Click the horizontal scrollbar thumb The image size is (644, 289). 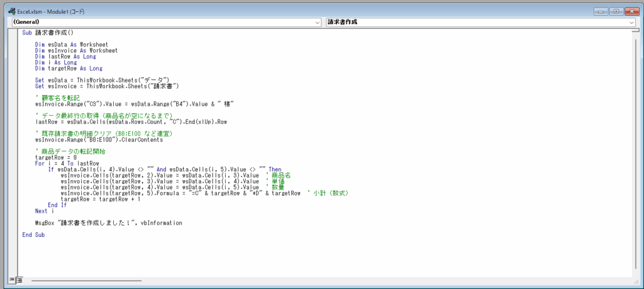(x=86, y=280)
